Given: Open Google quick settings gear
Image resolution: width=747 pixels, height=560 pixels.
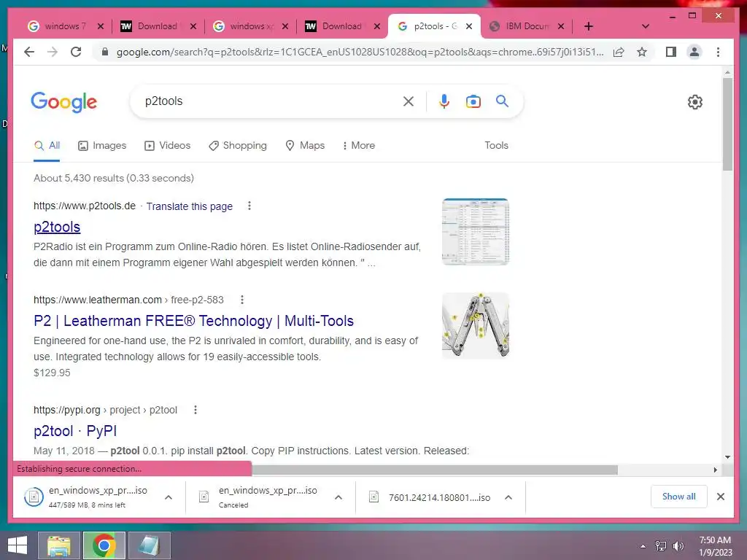Looking at the screenshot, I should (x=695, y=102).
